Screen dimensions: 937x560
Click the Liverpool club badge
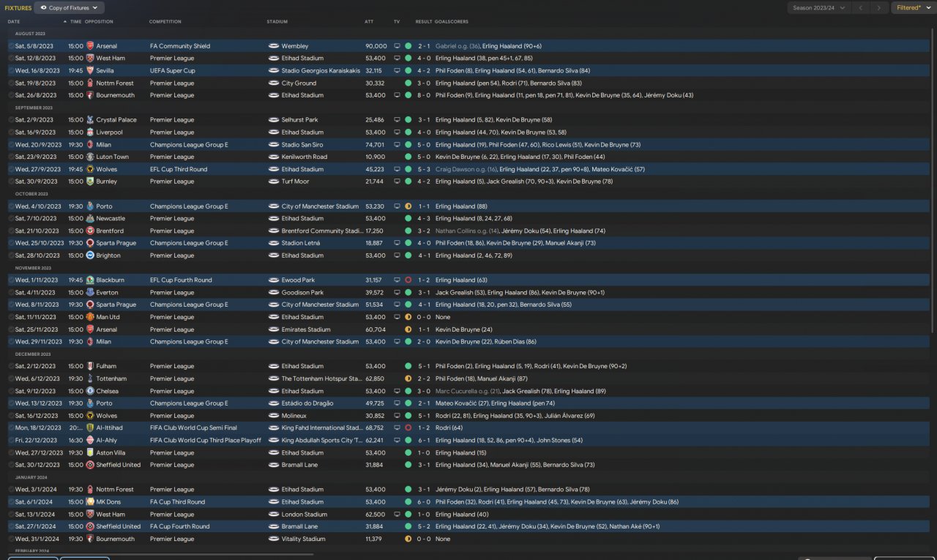click(89, 132)
